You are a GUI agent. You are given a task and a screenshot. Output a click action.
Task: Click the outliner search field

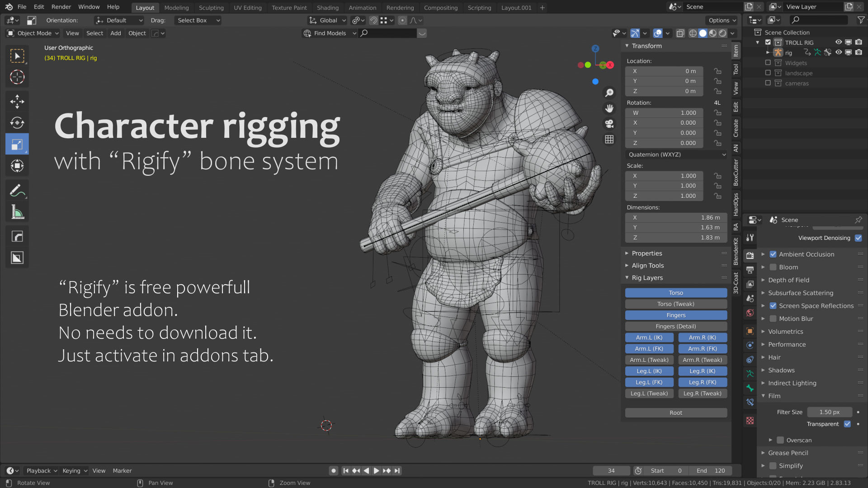pyautogui.click(x=819, y=20)
